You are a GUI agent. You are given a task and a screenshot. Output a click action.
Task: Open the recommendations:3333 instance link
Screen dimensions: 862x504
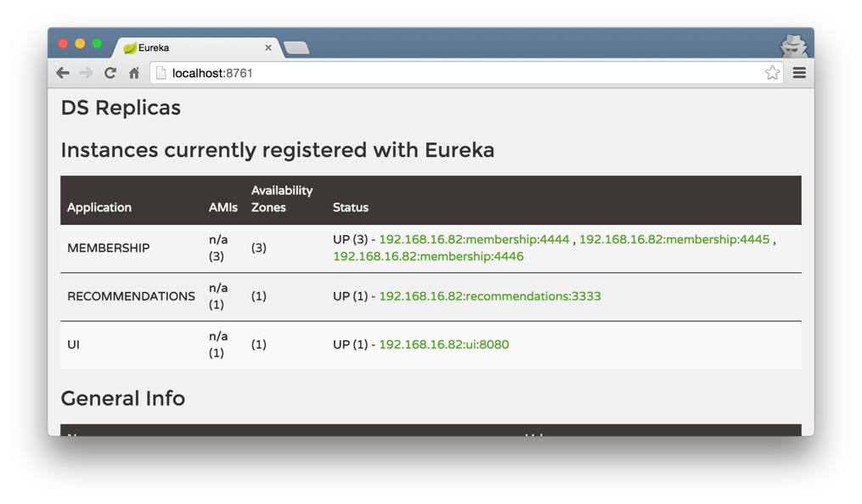tap(490, 296)
